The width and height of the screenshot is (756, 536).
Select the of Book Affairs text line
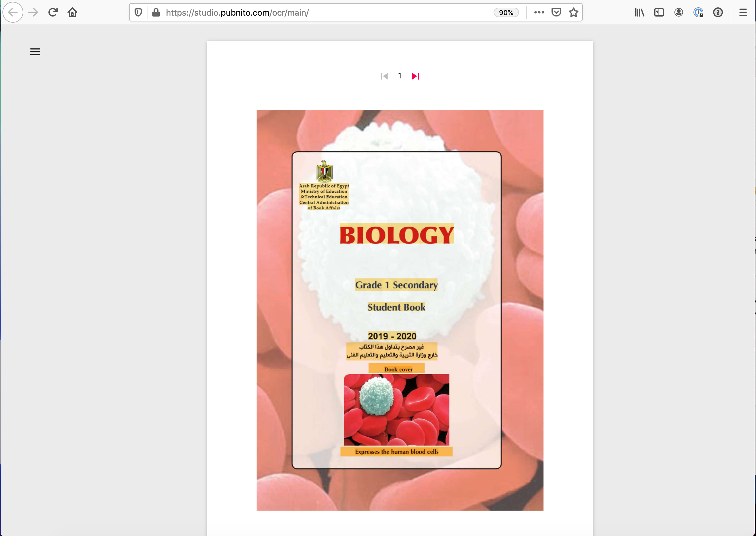coord(324,208)
